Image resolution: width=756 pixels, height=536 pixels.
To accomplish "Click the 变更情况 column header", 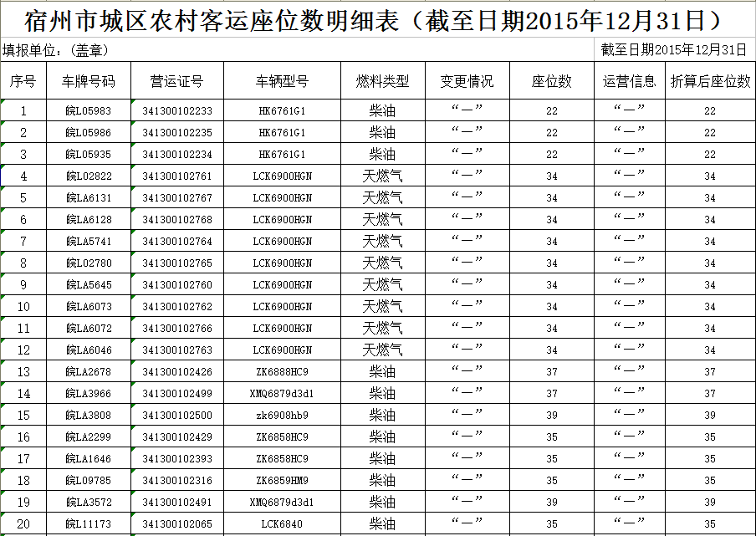I will tap(467, 81).
